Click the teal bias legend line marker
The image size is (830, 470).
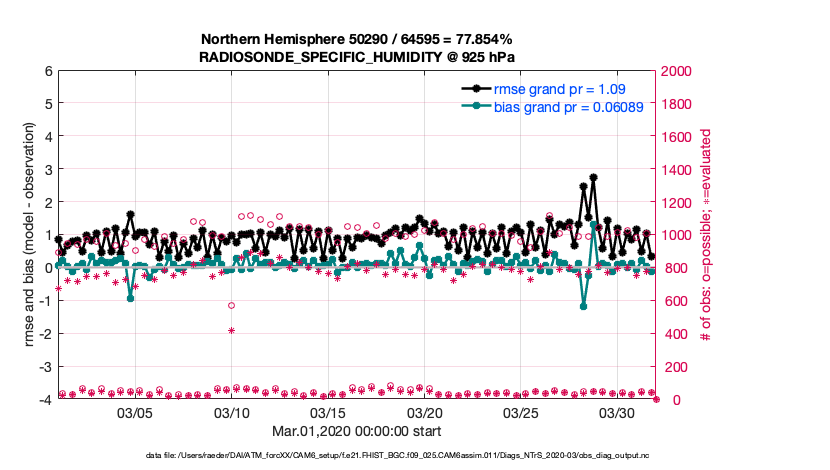(476, 106)
